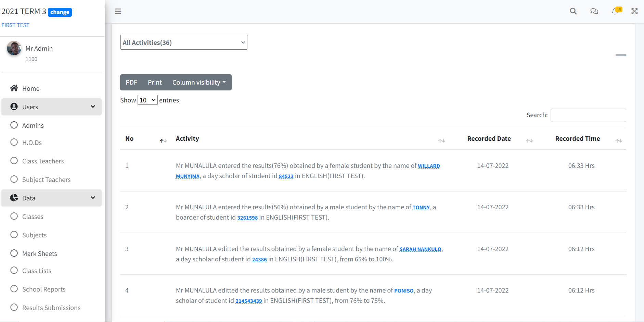
Task: Change the Show entries dropdown
Action: [x=147, y=100]
